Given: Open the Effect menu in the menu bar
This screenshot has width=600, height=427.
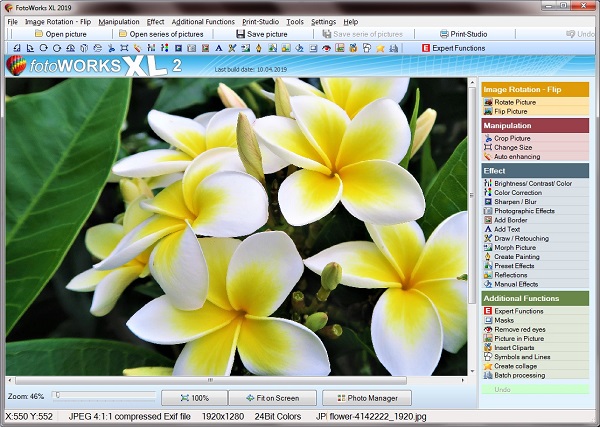Looking at the screenshot, I should click(x=155, y=21).
